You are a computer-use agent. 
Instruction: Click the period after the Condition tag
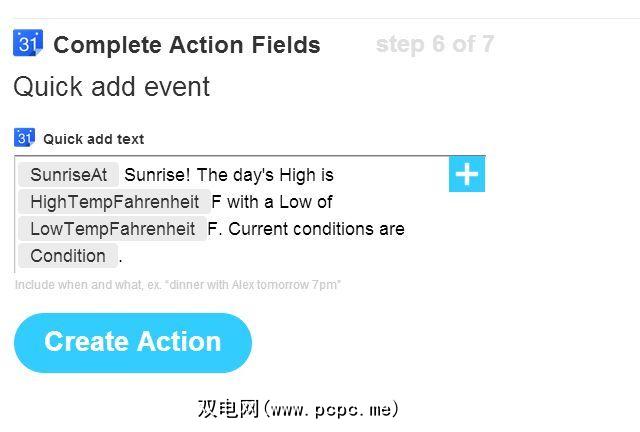pos(121,257)
